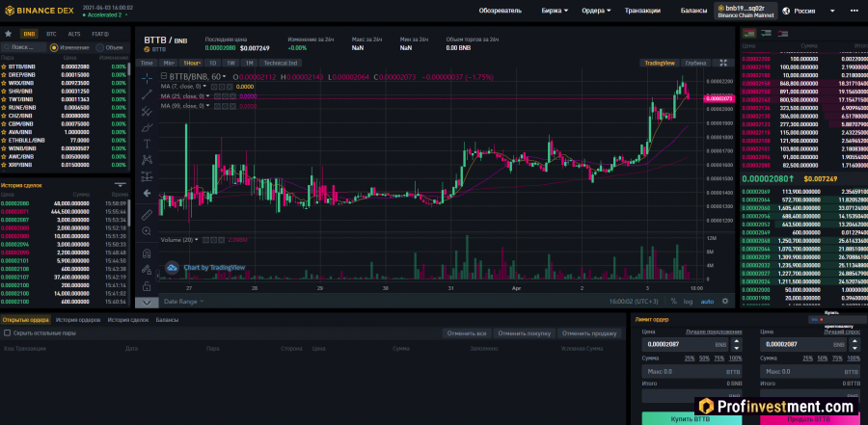Viewport: 868px width, 425px height.
Task: Open Обозреватель from top navigation
Action: [500, 11]
